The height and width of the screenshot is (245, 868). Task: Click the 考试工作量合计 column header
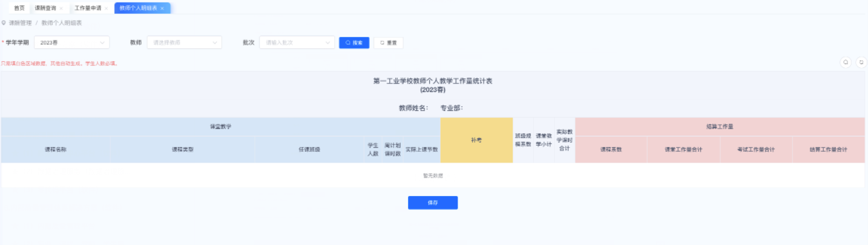click(755, 149)
